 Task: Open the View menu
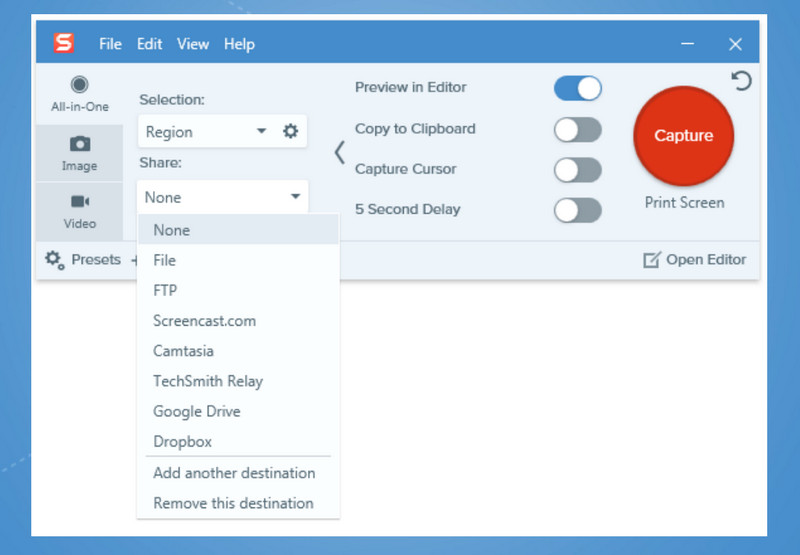coord(193,44)
